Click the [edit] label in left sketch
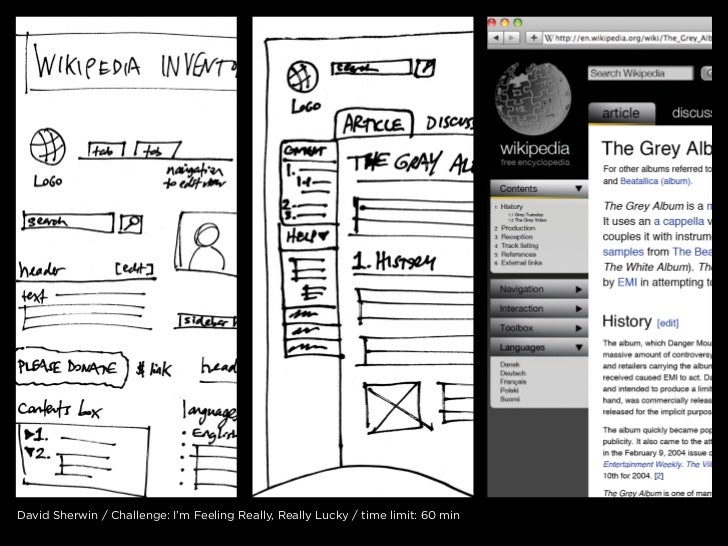Viewport: 728px width, 546px height. [x=134, y=268]
